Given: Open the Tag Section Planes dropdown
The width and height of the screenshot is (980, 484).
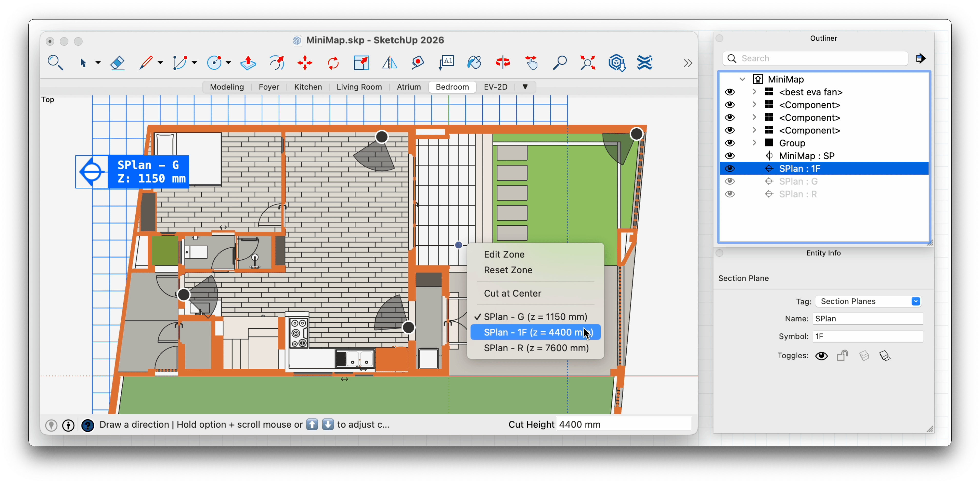Looking at the screenshot, I should coord(915,301).
